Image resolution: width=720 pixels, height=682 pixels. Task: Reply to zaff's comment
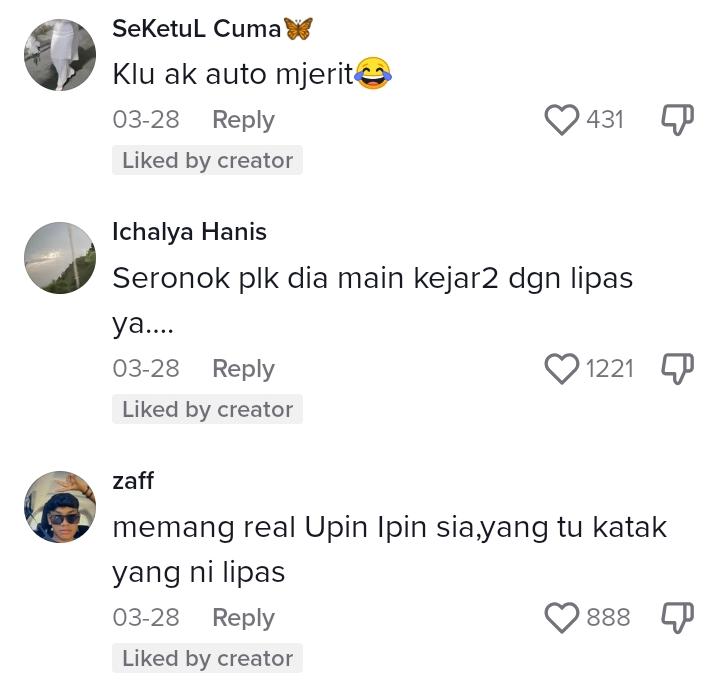pyautogui.click(x=243, y=618)
